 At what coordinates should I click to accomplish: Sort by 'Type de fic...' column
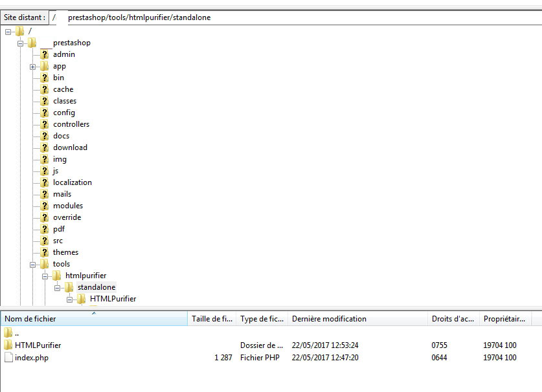point(262,318)
